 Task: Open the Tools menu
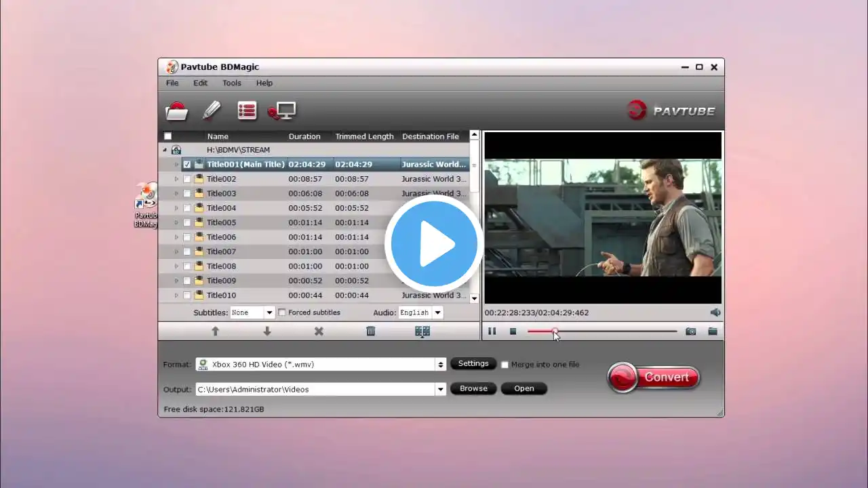[x=231, y=83]
